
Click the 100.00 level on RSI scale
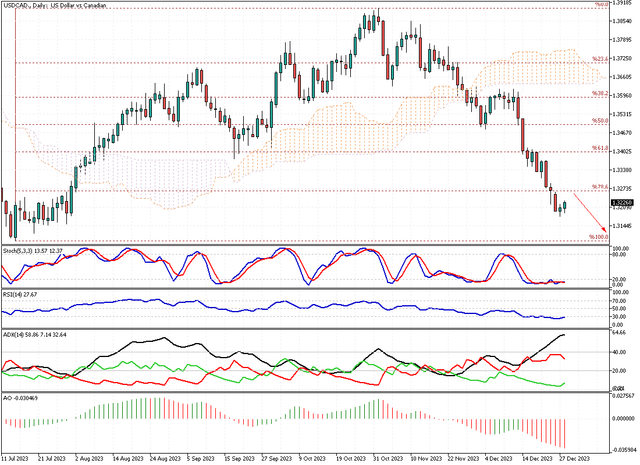tap(621, 293)
